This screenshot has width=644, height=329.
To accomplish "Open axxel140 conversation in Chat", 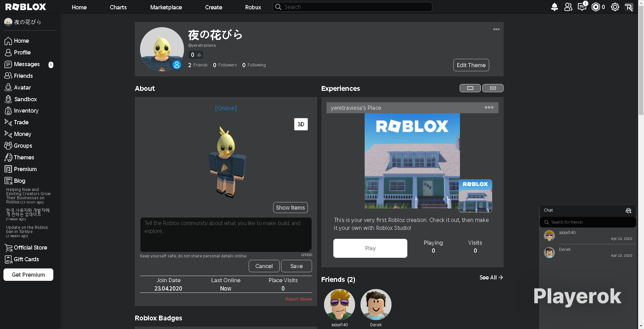I will (x=588, y=236).
